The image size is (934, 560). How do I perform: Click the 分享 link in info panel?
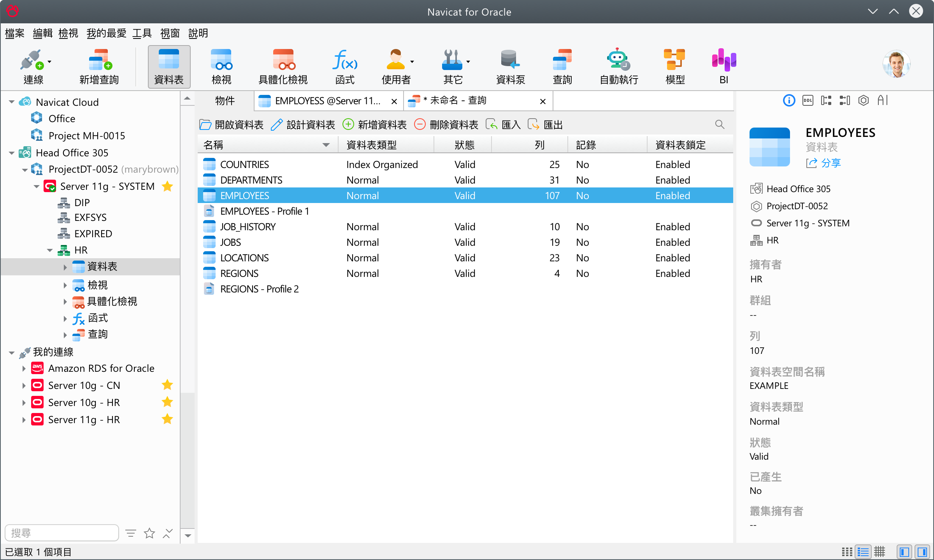[823, 163]
